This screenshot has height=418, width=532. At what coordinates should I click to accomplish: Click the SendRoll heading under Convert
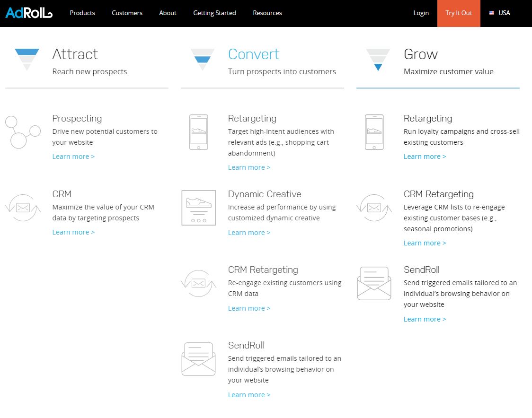[246, 346]
